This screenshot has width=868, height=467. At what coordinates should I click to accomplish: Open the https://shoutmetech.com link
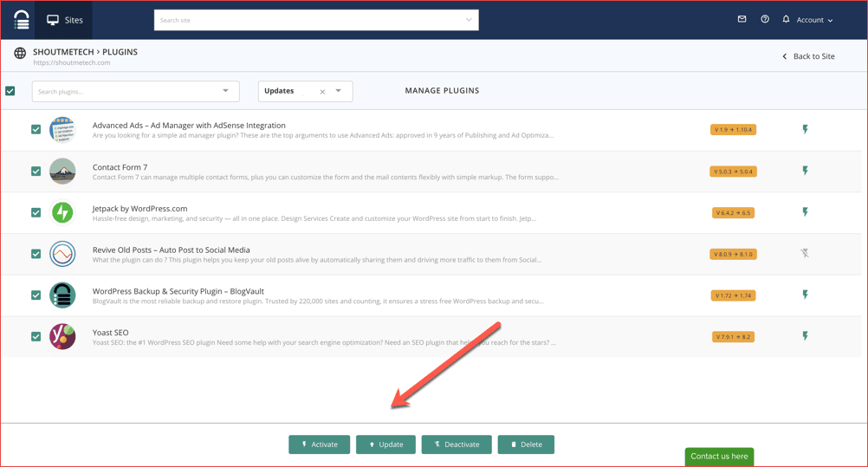[71, 62]
